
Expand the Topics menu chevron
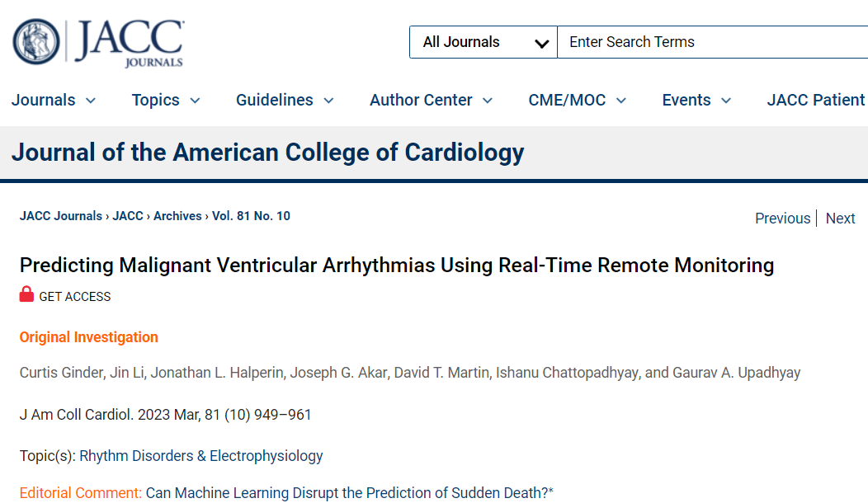[195, 101]
